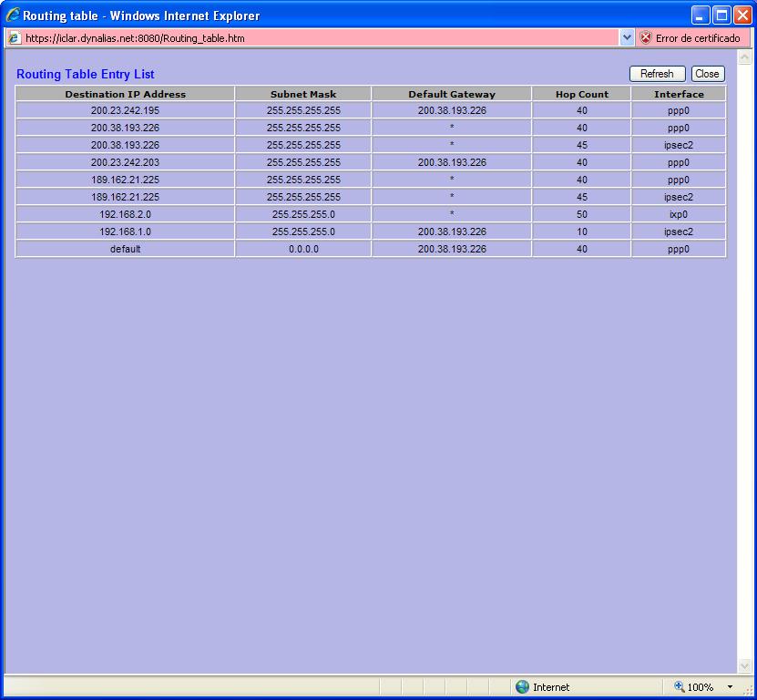Click the scroll up arrow
Viewport: 757px width, 700px height.
744,57
